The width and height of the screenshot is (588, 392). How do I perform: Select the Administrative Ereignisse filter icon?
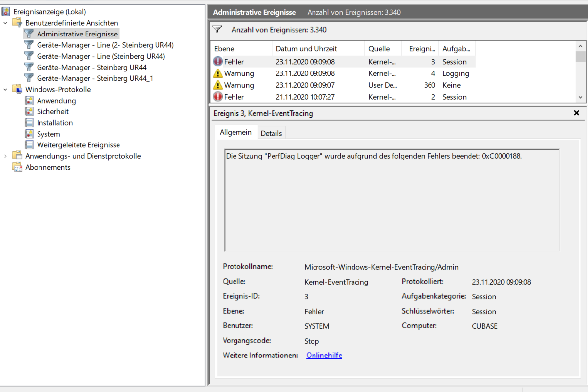pyautogui.click(x=29, y=34)
